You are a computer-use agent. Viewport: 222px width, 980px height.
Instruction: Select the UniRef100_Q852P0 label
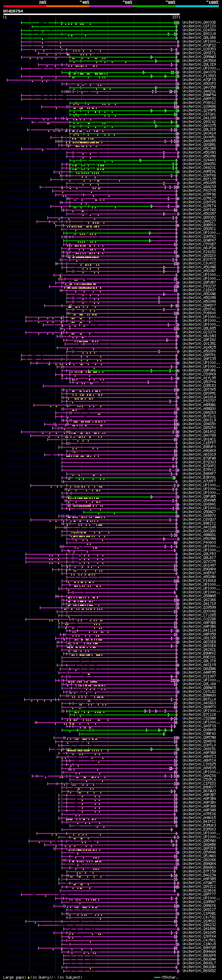click(x=199, y=428)
